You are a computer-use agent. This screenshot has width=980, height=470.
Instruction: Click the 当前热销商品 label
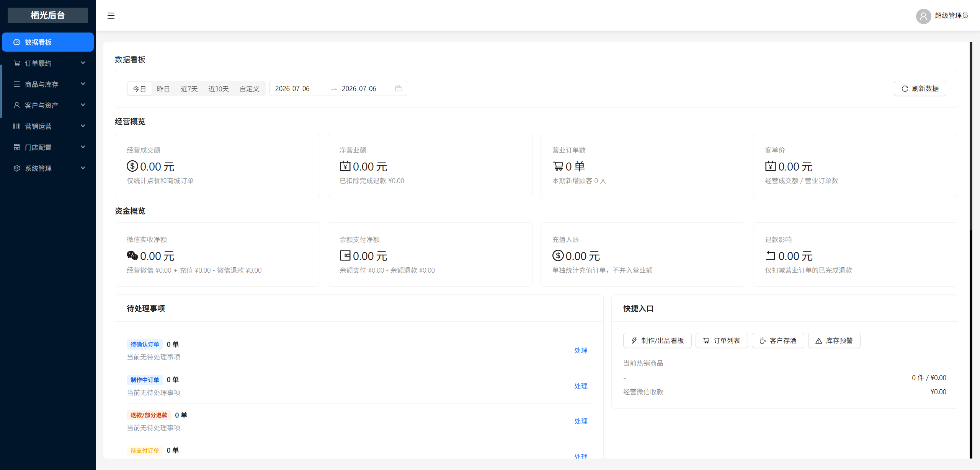click(x=643, y=363)
